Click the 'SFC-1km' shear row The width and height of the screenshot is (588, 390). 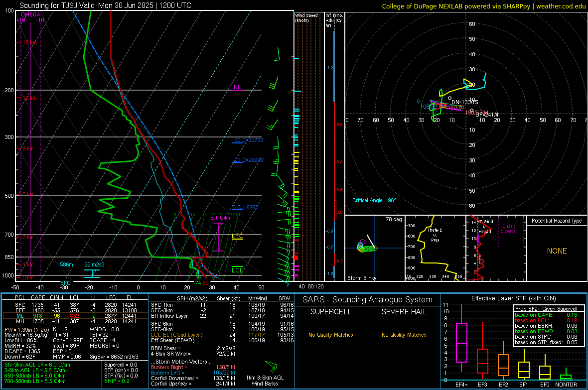pos(222,305)
